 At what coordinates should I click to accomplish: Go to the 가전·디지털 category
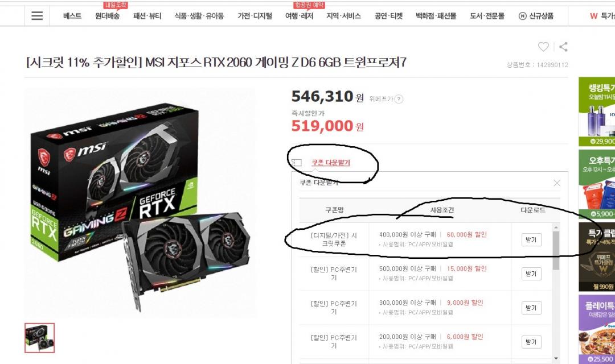pyautogui.click(x=255, y=16)
